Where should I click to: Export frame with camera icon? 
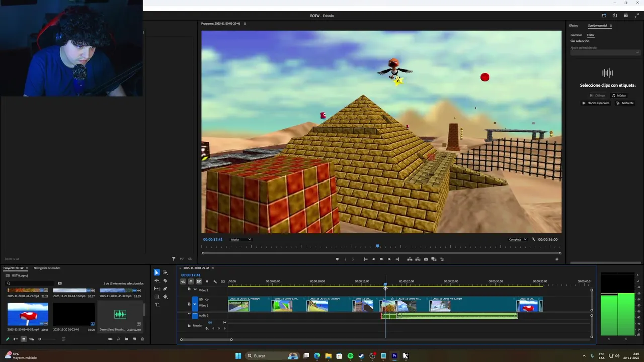(426, 259)
